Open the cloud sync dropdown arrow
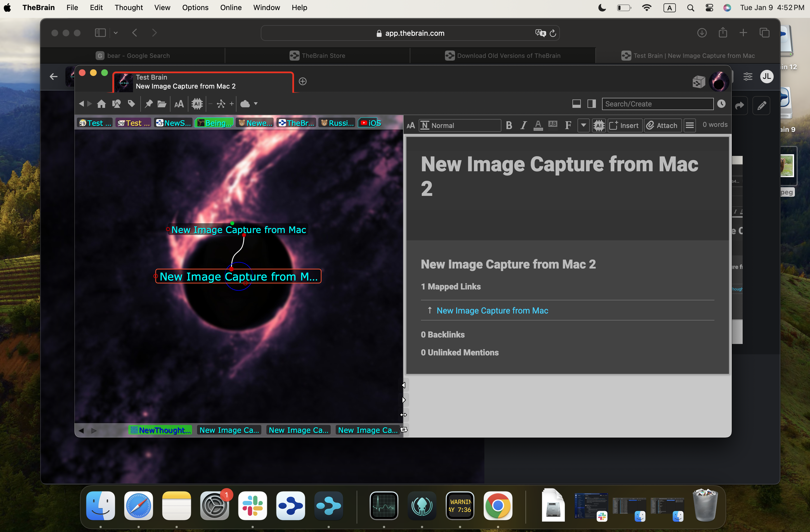The width and height of the screenshot is (810, 532). (x=255, y=104)
